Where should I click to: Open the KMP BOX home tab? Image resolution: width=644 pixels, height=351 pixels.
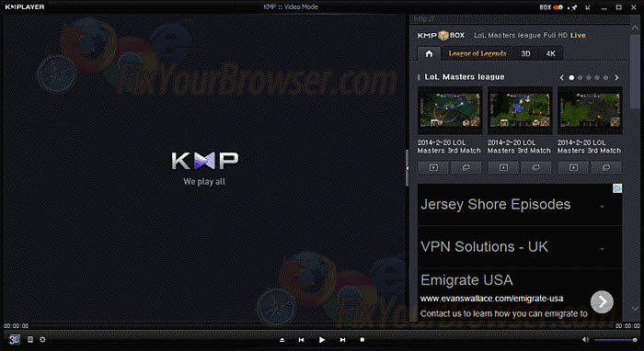[429, 53]
